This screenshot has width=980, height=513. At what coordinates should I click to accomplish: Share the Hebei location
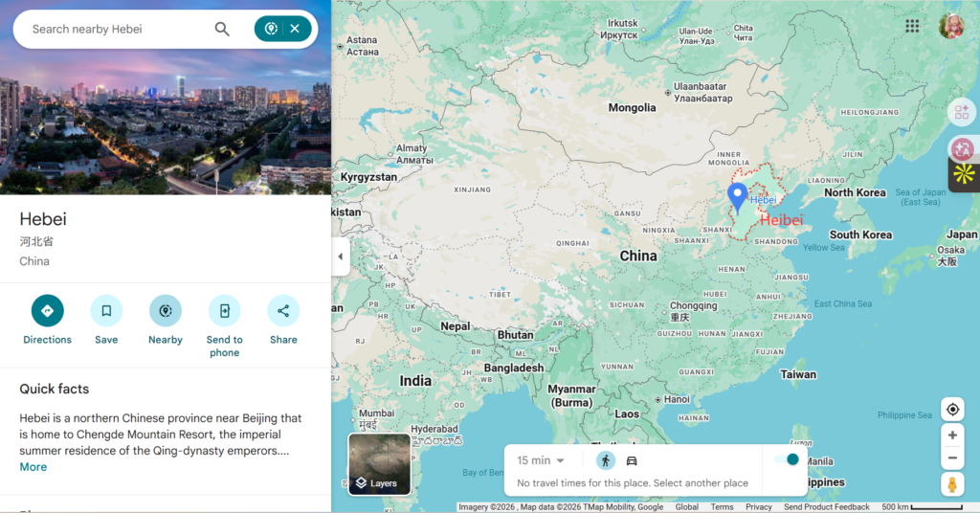click(x=283, y=311)
